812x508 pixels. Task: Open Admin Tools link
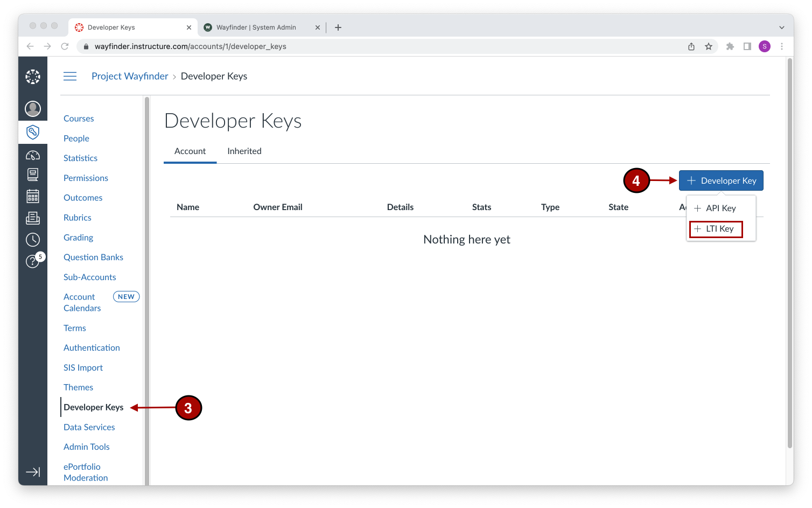point(87,447)
